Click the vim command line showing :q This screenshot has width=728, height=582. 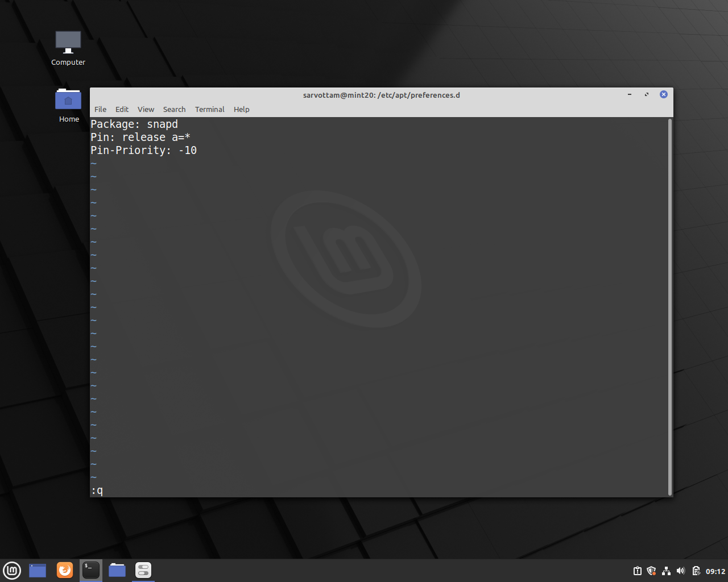pyautogui.click(x=97, y=490)
